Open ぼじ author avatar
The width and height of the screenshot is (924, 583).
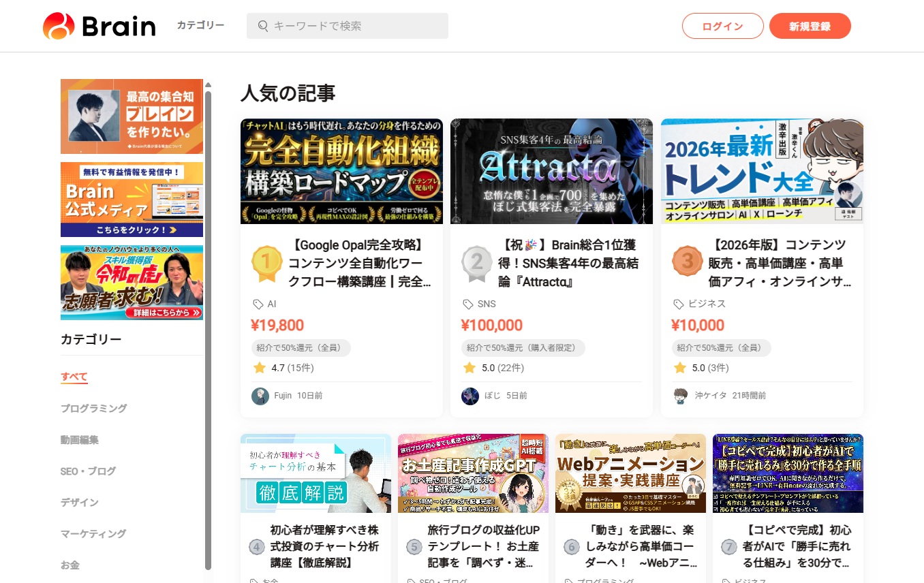pos(470,396)
